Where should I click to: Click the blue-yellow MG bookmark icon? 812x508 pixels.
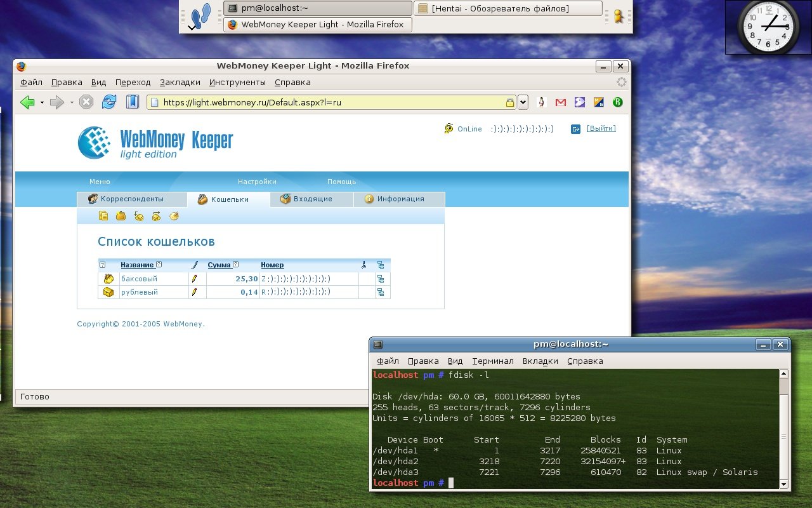pyautogui.click(x=598, y=102)
